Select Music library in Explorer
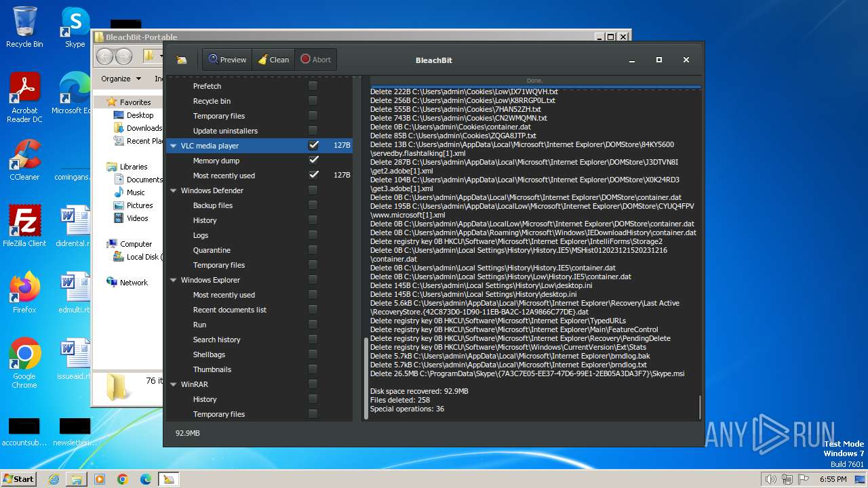 [129, 192]
